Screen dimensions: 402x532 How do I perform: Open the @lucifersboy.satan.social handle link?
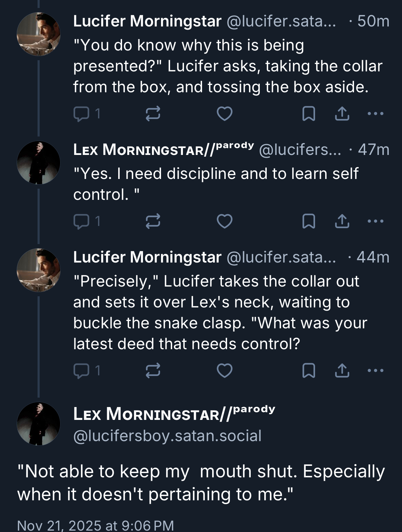coord(167,436)
